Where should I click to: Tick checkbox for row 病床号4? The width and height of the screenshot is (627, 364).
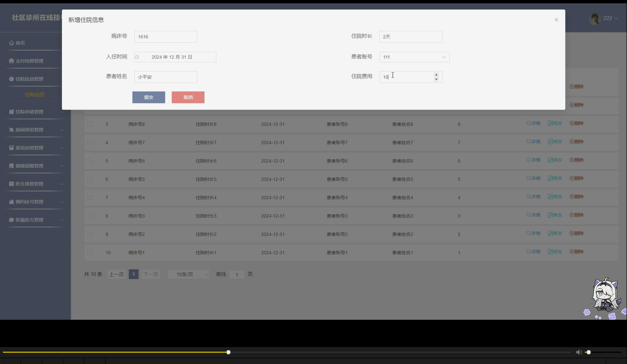[90, 197]
